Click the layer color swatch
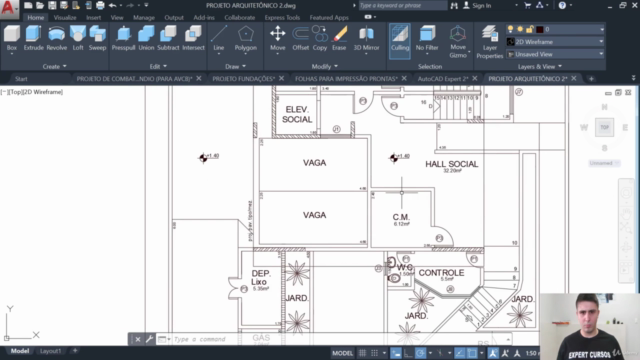 point(540,29)
